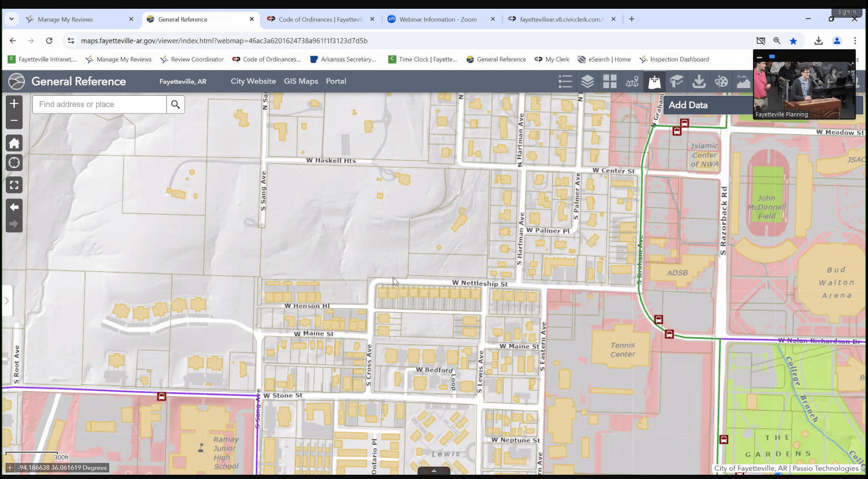Open the GIS Maps menu

[301, 81]
